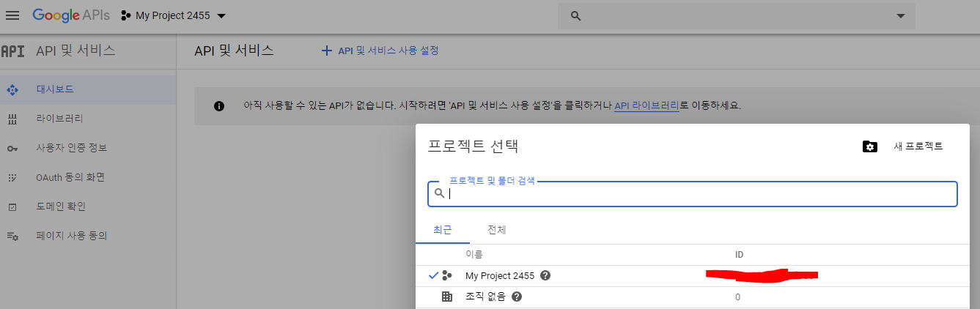Screen dimensions: 980x309
Task: Click the header search magnifier icon
Action: (x=576, y=16)
